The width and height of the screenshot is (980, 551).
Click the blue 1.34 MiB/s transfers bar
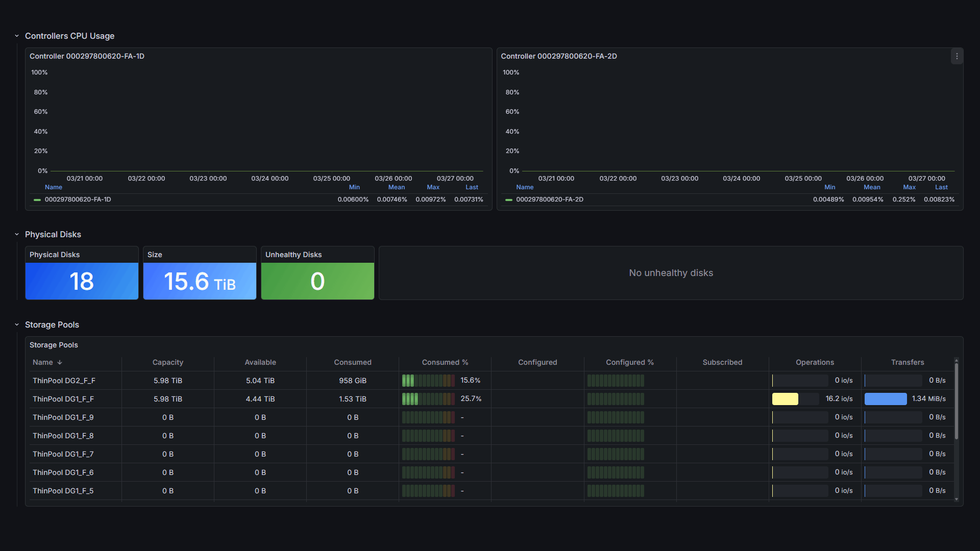tap(886, 399)
